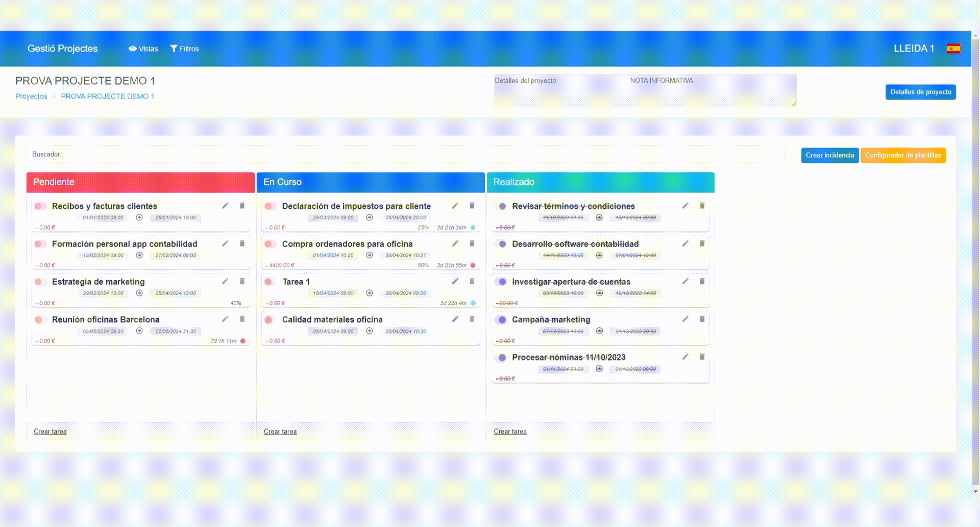Go to Proyectos breadcrumb link
Screen dimensions: 980x527
coord(31,96)
